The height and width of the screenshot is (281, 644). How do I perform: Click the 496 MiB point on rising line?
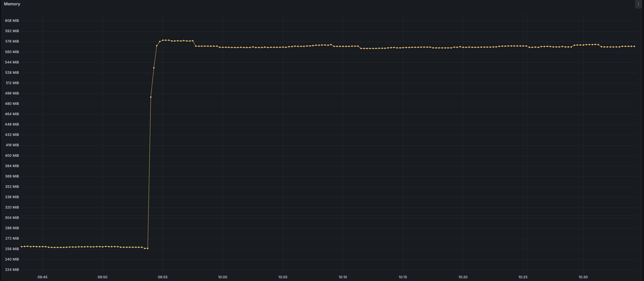click(x=151, y=97)
